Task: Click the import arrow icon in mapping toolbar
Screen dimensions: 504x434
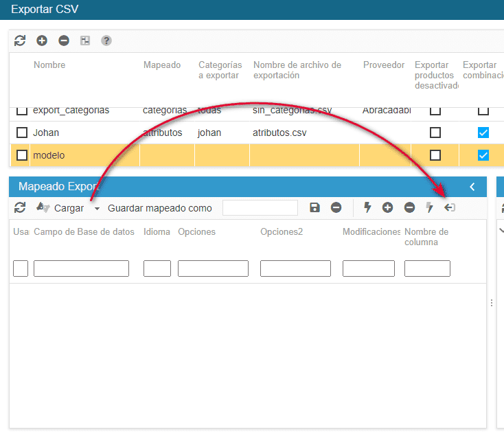Action: (x=450, y=207)
